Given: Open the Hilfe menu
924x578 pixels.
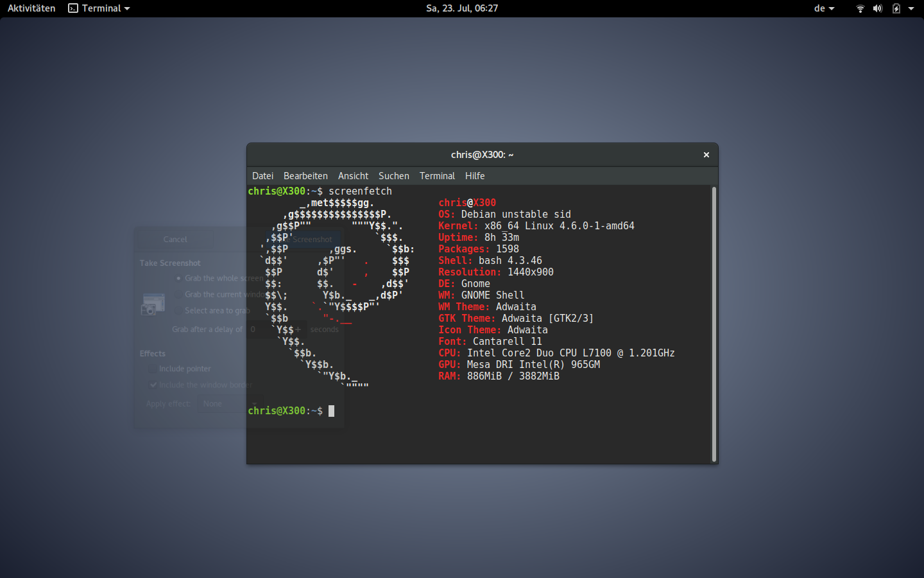Looking at the screenshot, I should pos(475,176).
